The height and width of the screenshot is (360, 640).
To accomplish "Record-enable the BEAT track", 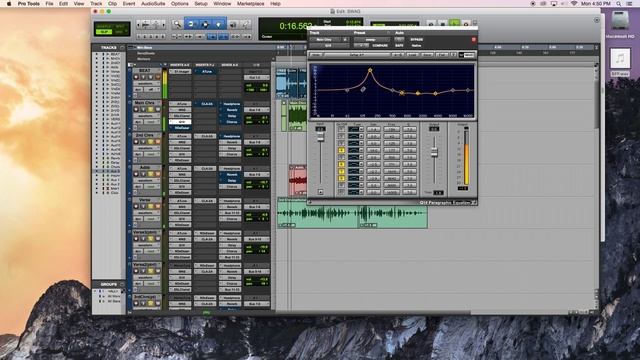I will (x=136, y=77).
